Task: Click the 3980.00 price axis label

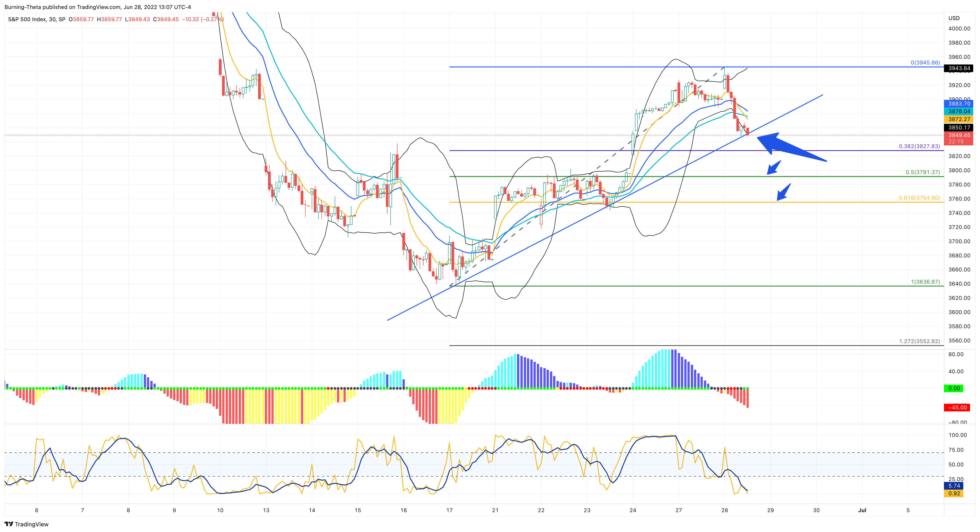Action: coord(959,43)
